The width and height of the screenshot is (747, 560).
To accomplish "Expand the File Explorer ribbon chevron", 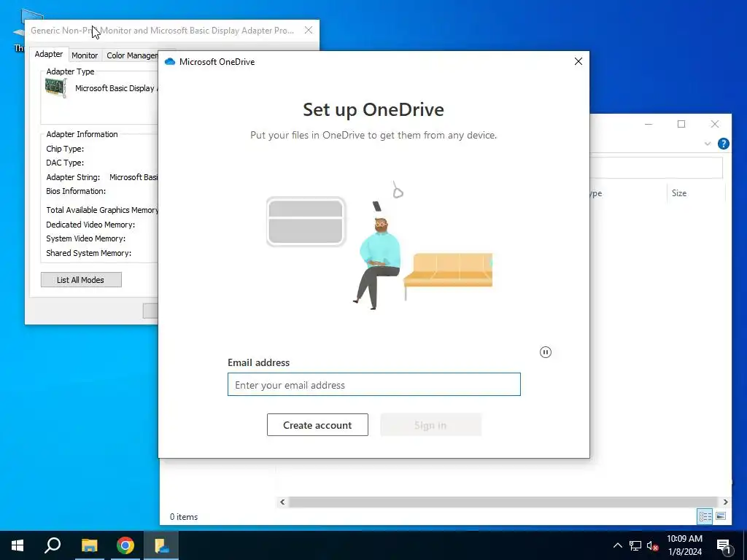I will click(x=708, y=144).
